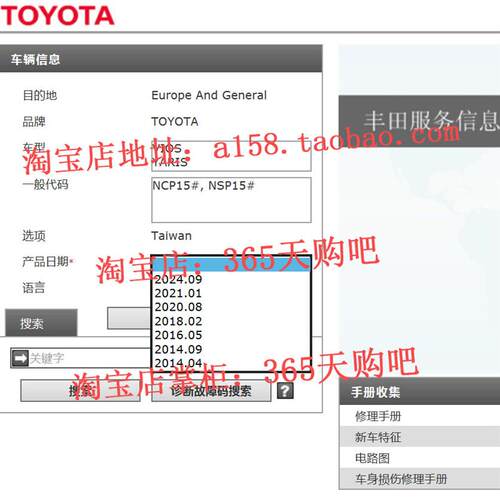Click 诊断故障码搜索 button

tap(211, 391)
